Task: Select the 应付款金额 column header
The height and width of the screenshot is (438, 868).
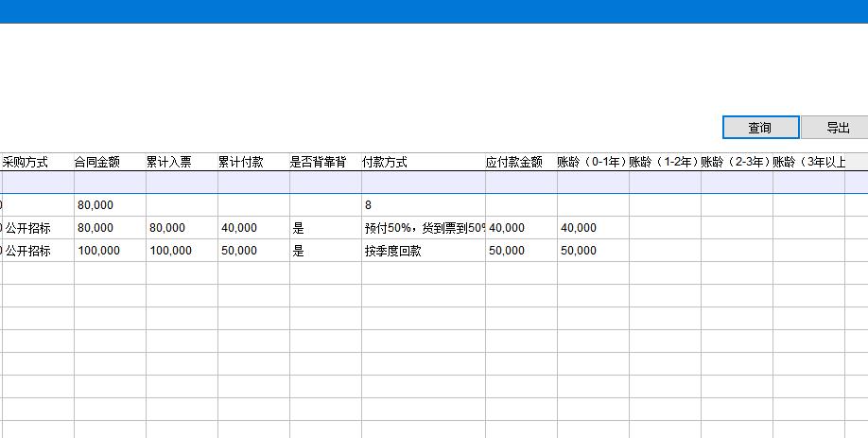Action: tap(514, 162)
